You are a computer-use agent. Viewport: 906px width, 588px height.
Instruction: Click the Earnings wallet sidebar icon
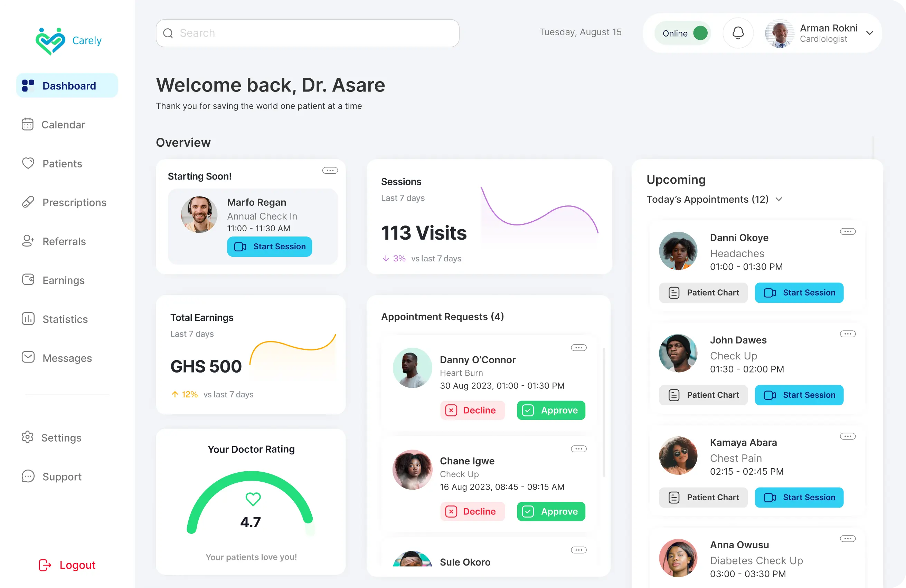pos(28,280)
